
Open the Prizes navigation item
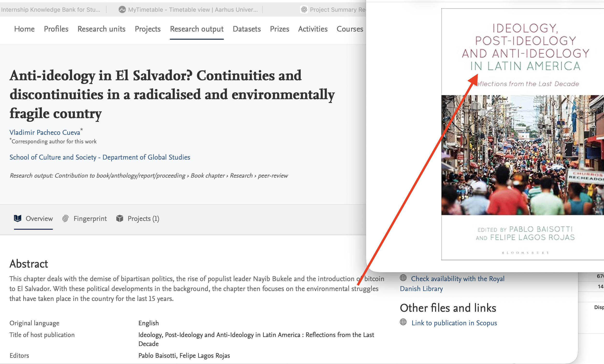pyautogui.click(x=280, y=29)
